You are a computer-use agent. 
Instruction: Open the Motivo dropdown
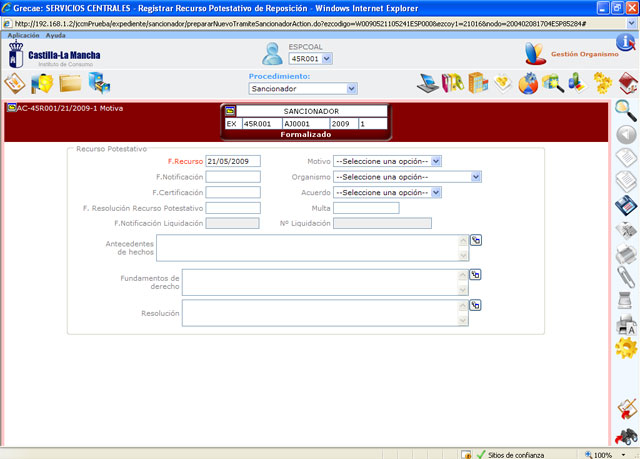pos(387,160)
